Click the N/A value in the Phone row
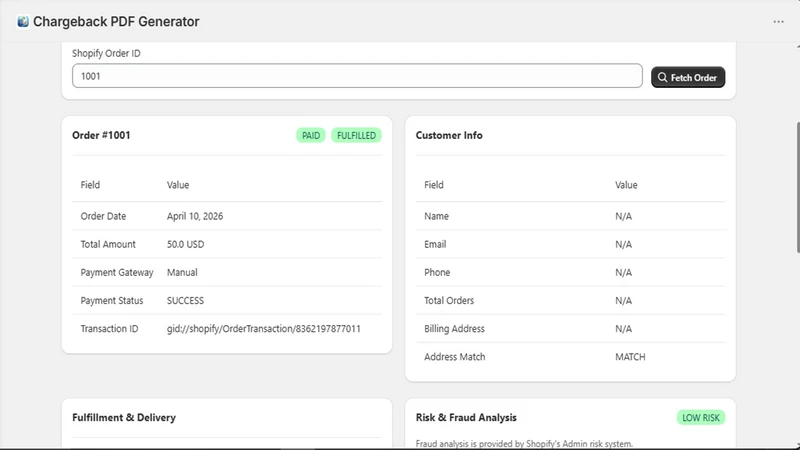Screen dimensions: 800x450 (x=623, y=272)
